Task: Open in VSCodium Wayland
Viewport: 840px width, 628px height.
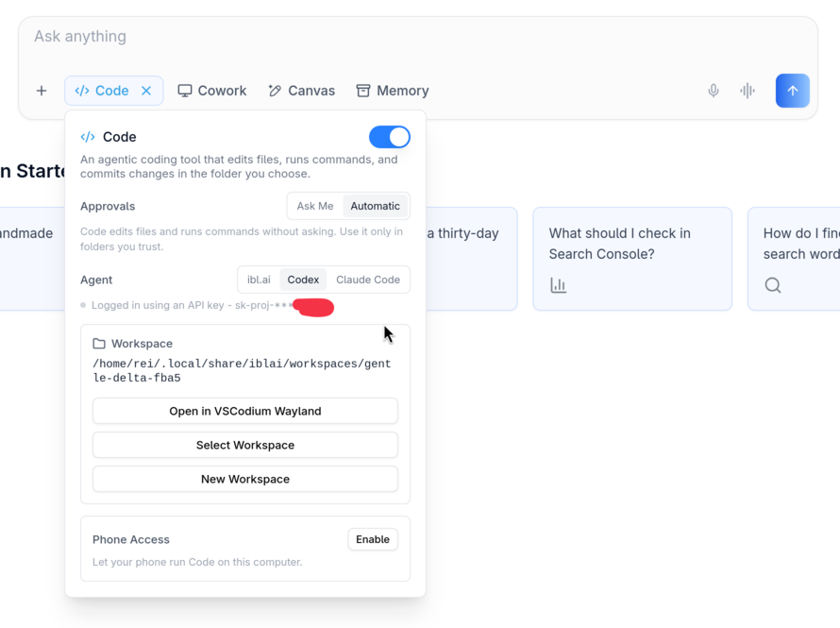Action: point(245,411)
